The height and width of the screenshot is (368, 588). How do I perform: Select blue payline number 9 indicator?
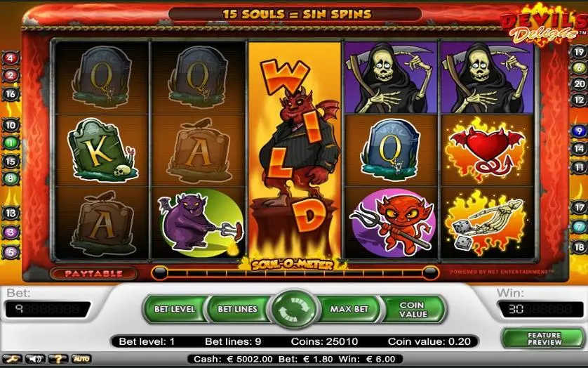point(579,131)
